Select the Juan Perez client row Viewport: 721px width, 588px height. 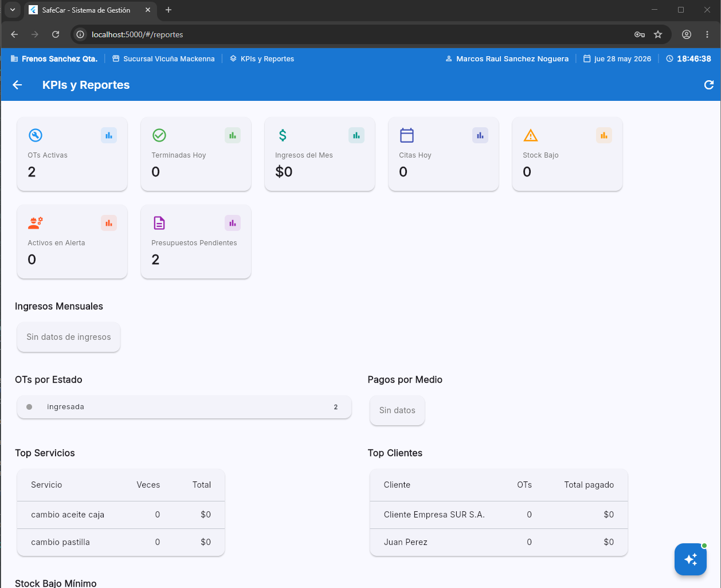[x=499, y=542]
